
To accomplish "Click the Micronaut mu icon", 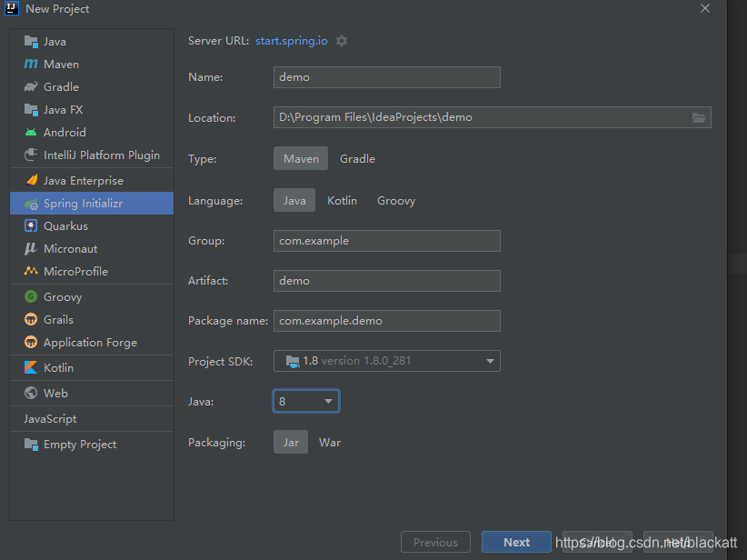I will (x=31, y=248).
